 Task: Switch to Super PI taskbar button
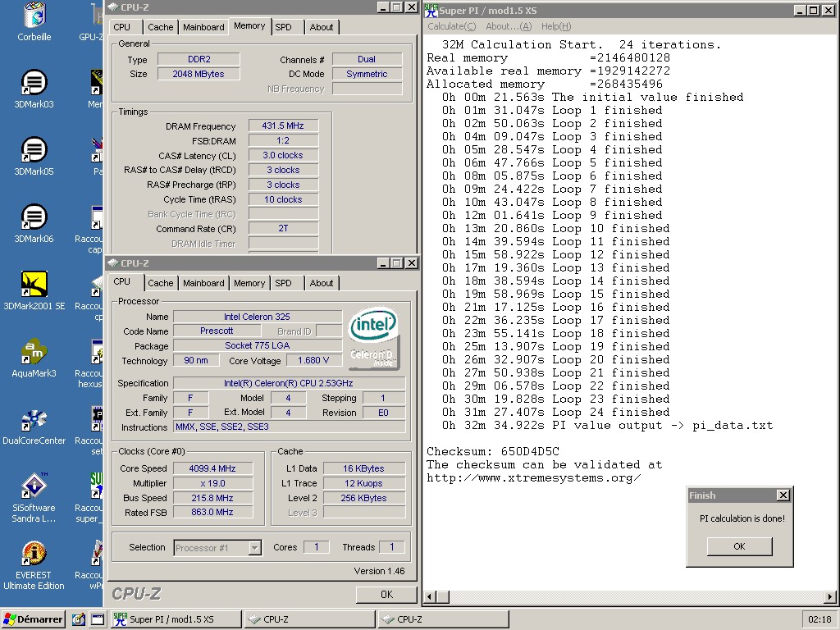point(176,619)
